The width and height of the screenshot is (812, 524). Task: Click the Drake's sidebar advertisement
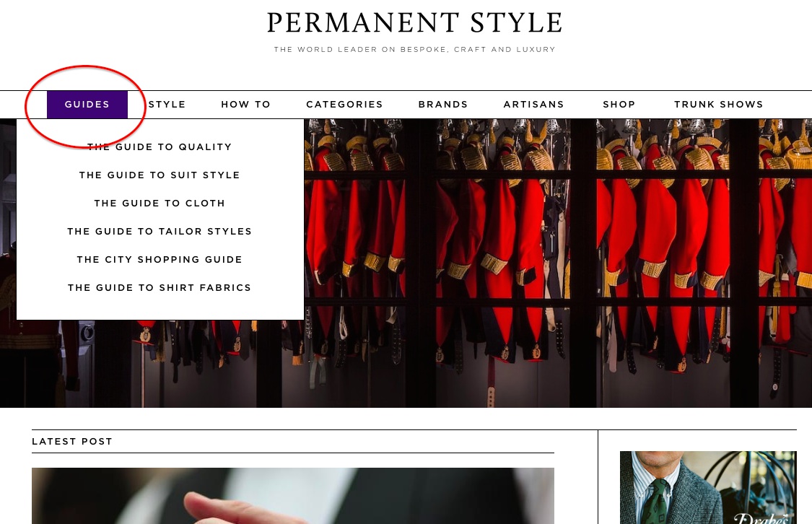coord(708,487)
